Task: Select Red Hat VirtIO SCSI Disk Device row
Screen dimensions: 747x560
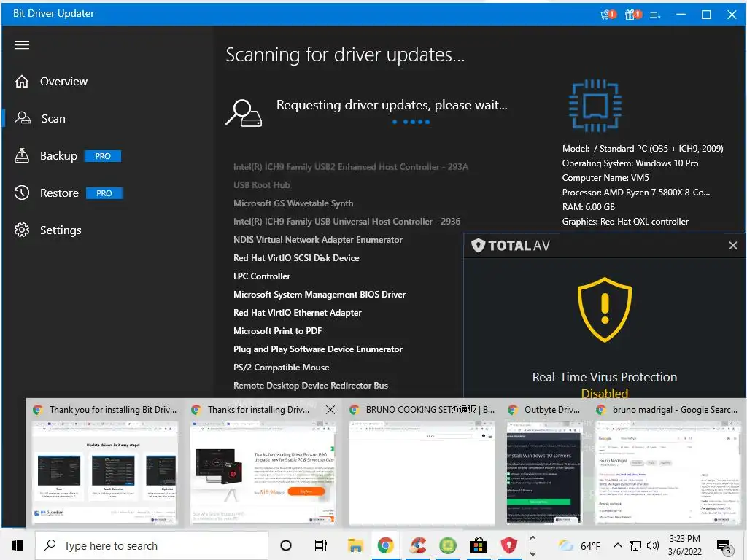Action: click(x=296, y=258)
